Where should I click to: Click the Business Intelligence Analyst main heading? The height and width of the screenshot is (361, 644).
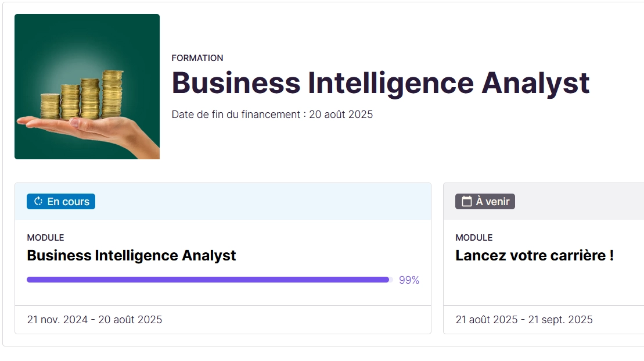pos(380,83)
